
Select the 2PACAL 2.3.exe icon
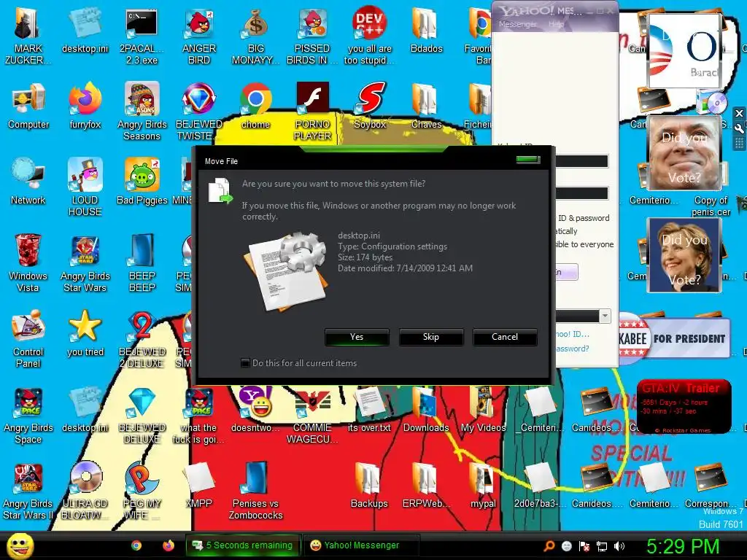point(142,36)
